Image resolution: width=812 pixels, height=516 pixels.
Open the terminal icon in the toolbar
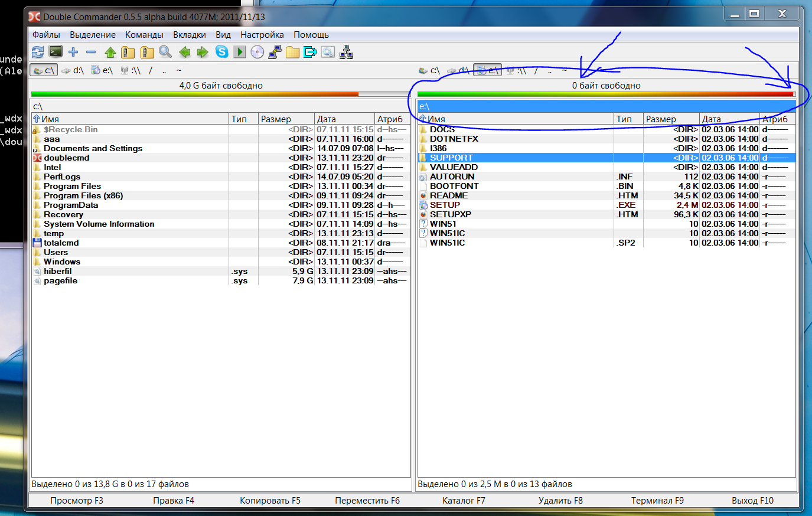[x=56, y=52]
